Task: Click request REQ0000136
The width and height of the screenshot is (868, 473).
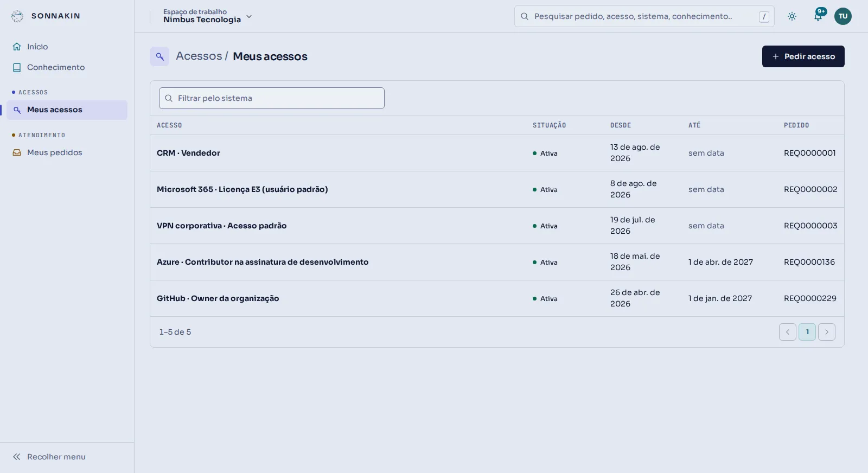Action: pos(809,262)
